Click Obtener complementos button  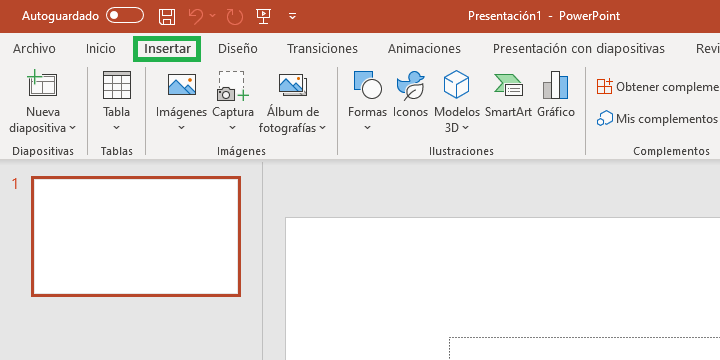(658, 86)
